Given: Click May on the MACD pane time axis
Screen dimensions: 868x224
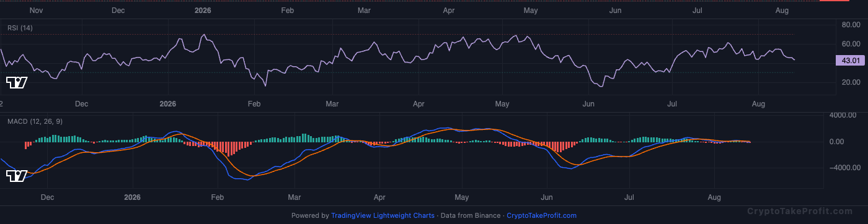Looking at the screenshot, I should [461, 197].
